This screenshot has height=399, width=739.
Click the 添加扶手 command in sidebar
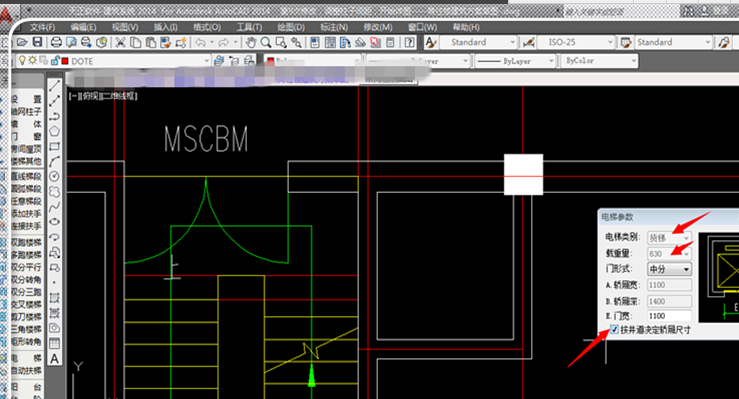pos(26,214)
